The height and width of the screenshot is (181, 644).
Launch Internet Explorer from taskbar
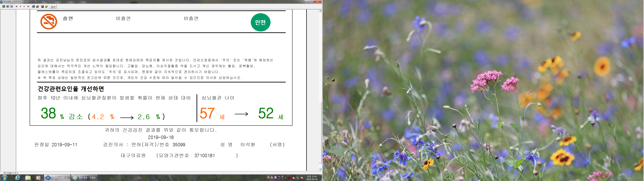17,178
